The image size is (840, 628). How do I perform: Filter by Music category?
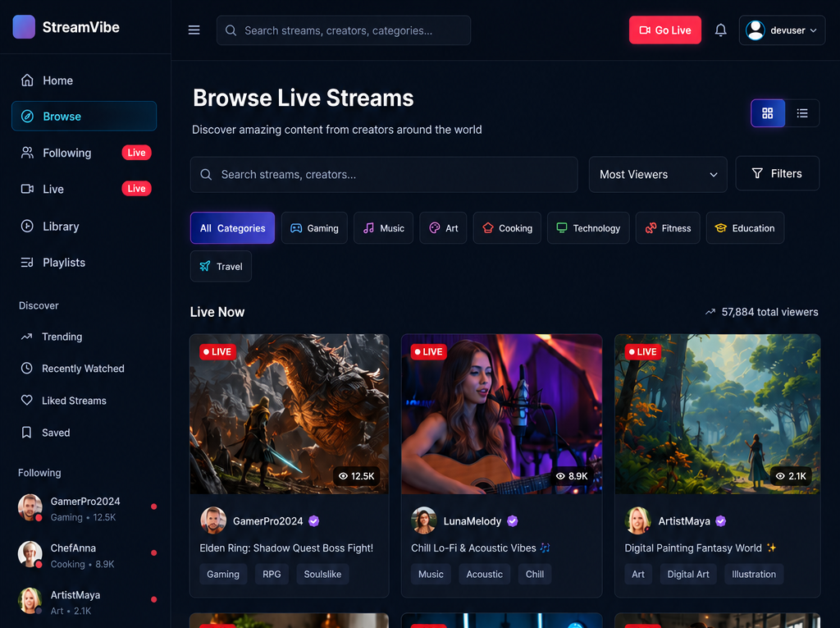pos(384,228)
